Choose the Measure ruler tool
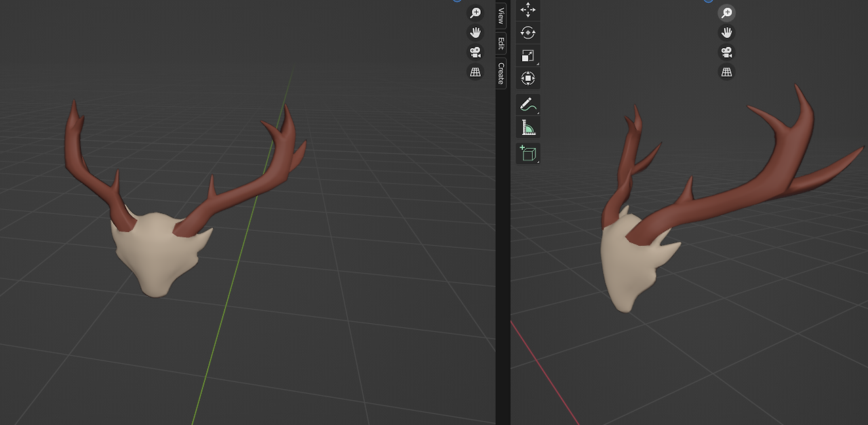868x425 pixels. pyautogui.click(x=528, y=127)
